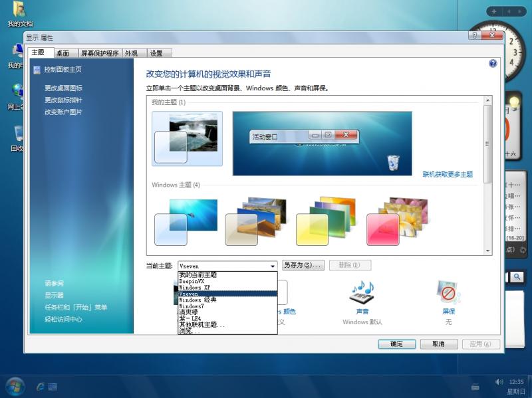Select the blue underwater Windows theme thumbnail
The image size is (532, 398).
tap(186, 222)
